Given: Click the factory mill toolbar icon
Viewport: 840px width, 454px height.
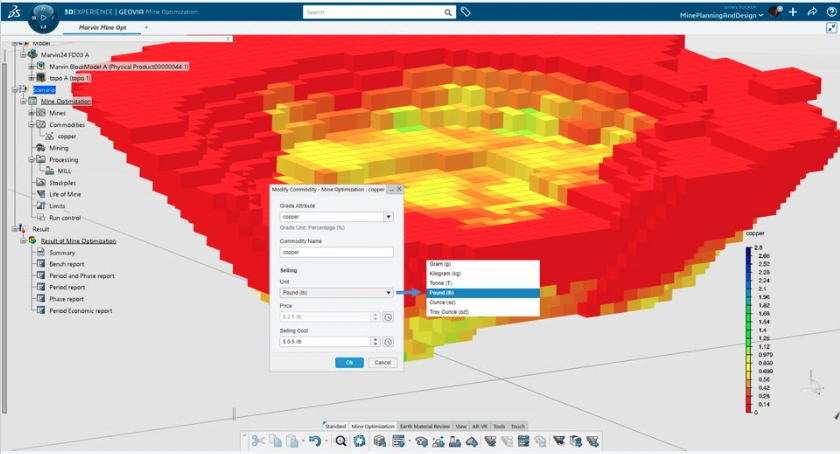Looking at the screenshot, I should [455, 441].
